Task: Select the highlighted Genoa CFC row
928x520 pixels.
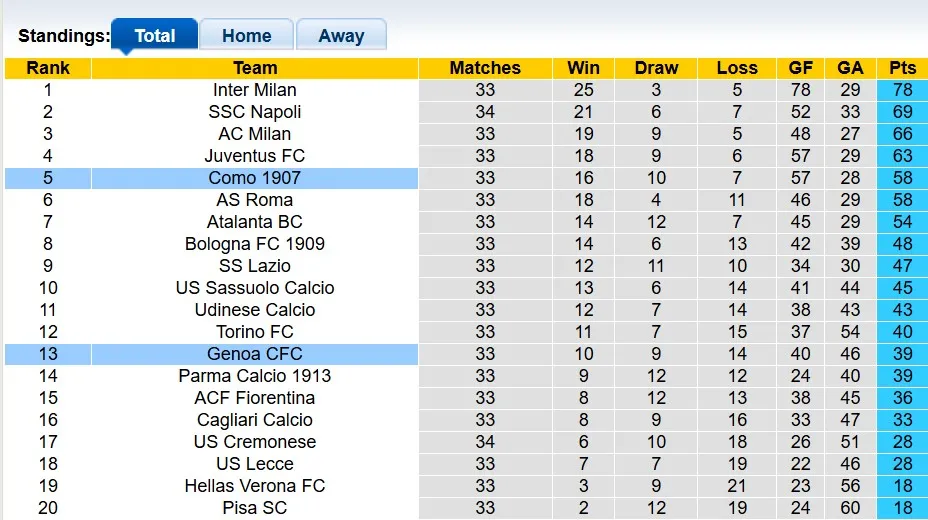Action: pyautogui.click(x=255, y=354)
